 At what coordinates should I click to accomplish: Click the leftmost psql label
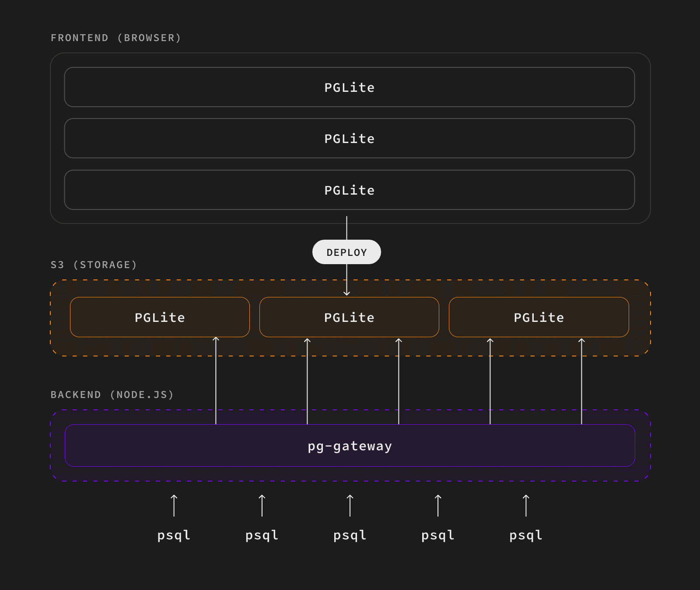pos(174,535)
